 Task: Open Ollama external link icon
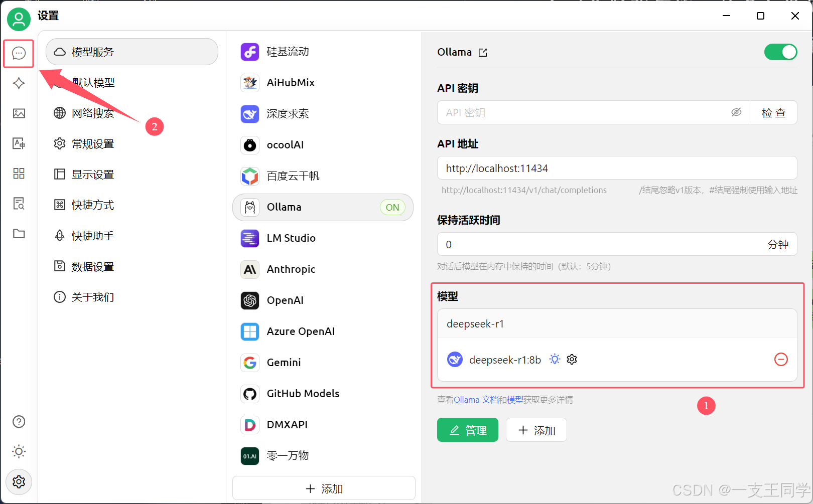point(483,52)
